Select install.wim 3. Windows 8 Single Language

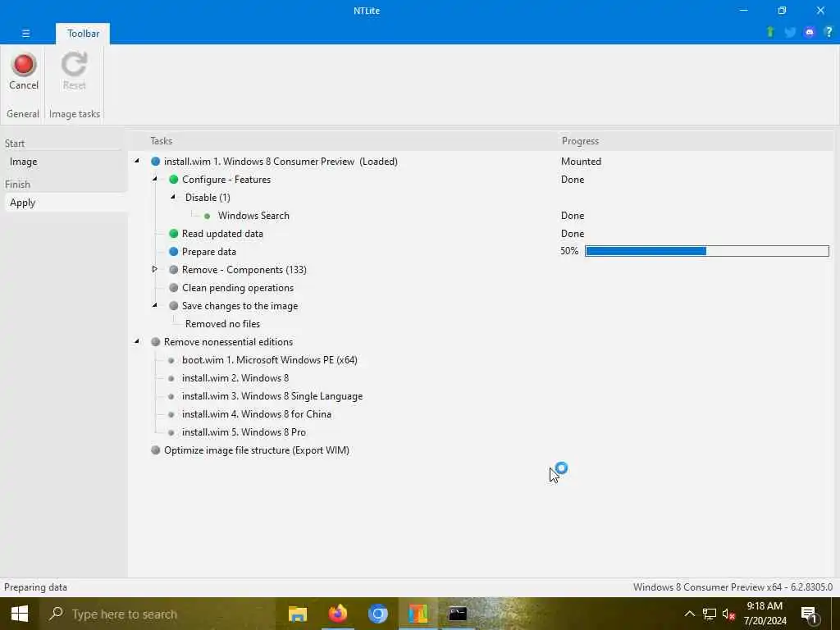point(272,396)
